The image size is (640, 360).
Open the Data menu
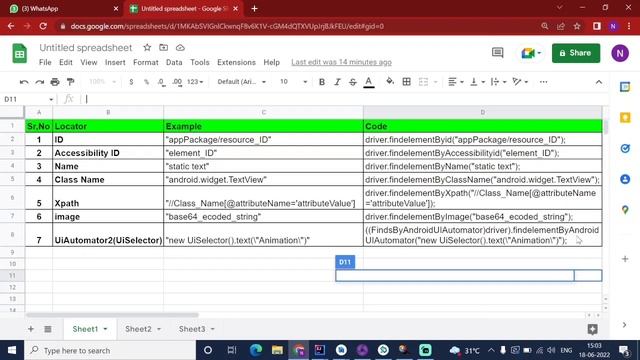[x=174, y=62]
